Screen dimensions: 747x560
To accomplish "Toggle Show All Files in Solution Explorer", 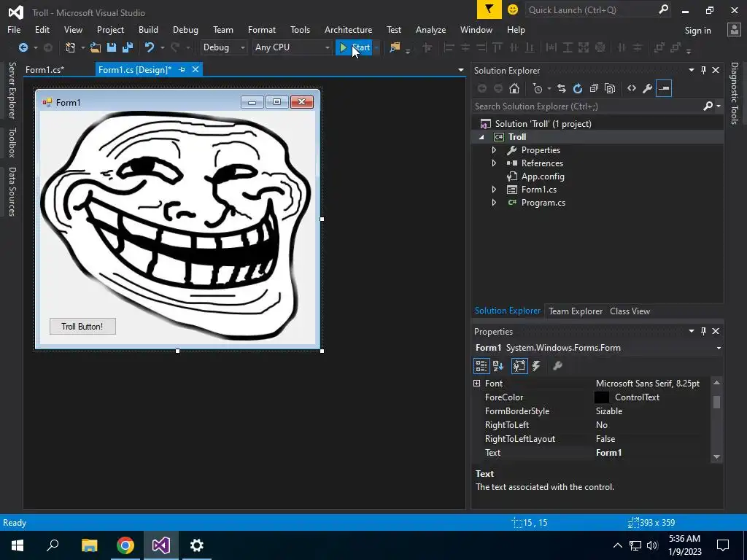I will (x=610, y=88).
